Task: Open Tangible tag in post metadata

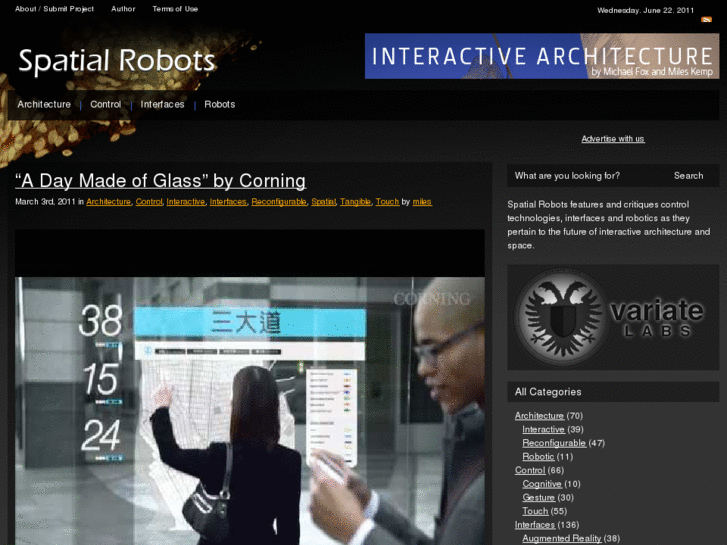Action: click(355, 202)
